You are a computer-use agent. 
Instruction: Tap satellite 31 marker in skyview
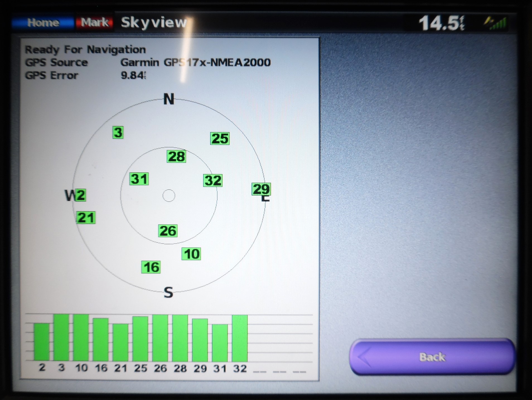point(139,179)
